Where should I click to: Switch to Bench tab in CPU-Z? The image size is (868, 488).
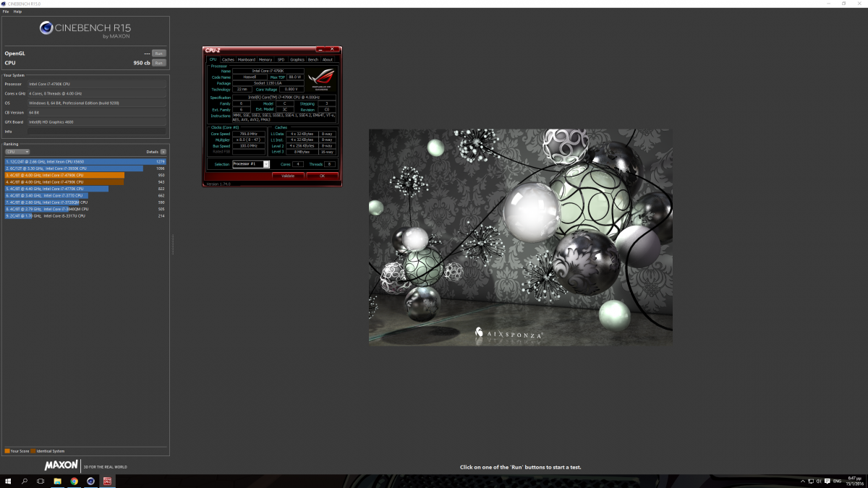pyautogui.click(x=313, y=59)
